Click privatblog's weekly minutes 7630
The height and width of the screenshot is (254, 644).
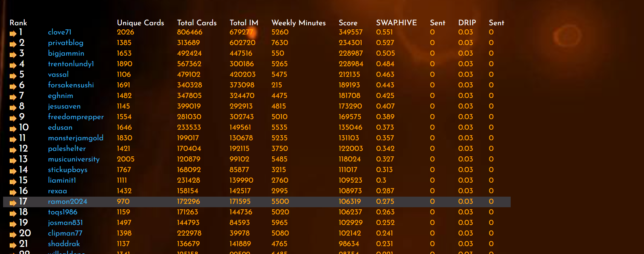[280, 43]
